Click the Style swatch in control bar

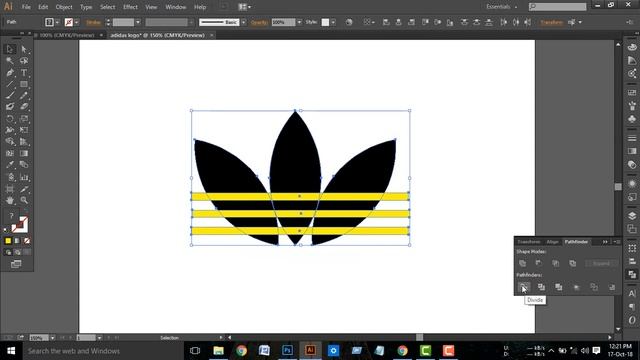pos(325,22)
